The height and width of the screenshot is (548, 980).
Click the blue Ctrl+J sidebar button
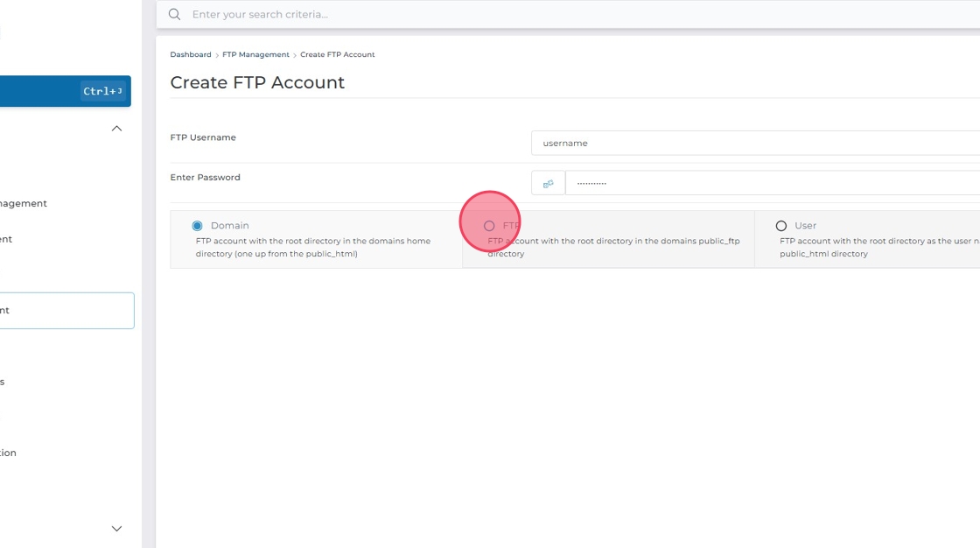click(x=65, y=91)
